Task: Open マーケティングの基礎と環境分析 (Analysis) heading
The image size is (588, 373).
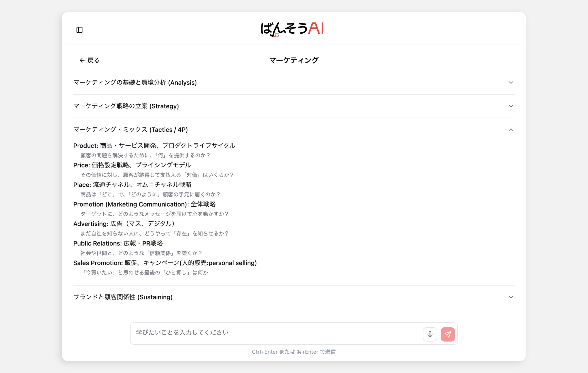Action: [135, 83]
